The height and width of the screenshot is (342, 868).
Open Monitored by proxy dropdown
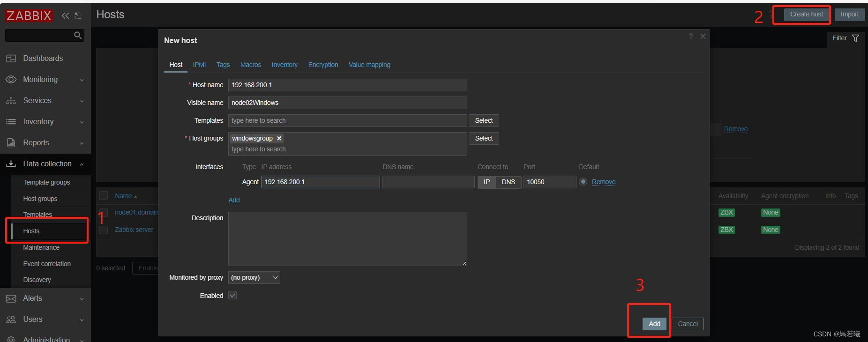point(254,277)
